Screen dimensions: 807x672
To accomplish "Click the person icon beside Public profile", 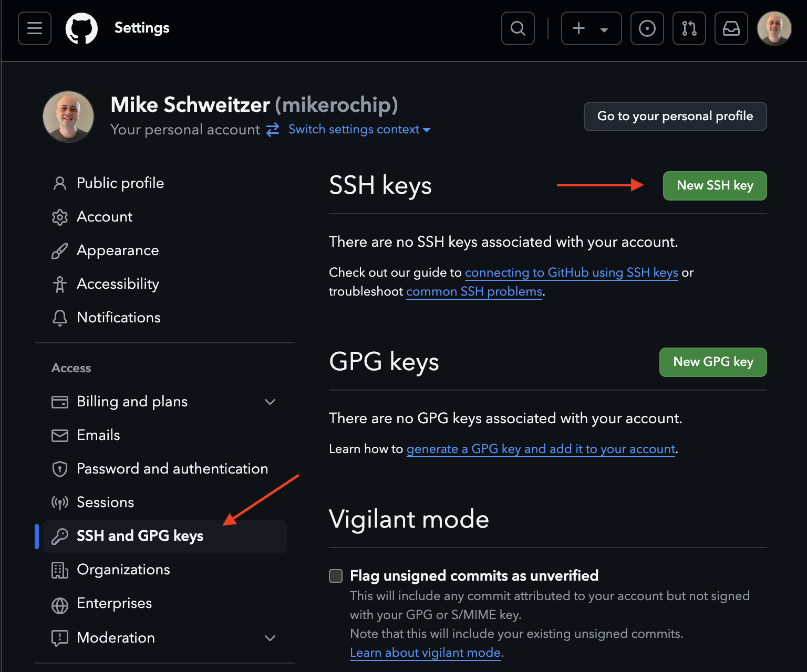I will pyautogui.click(x=60, y=183).
